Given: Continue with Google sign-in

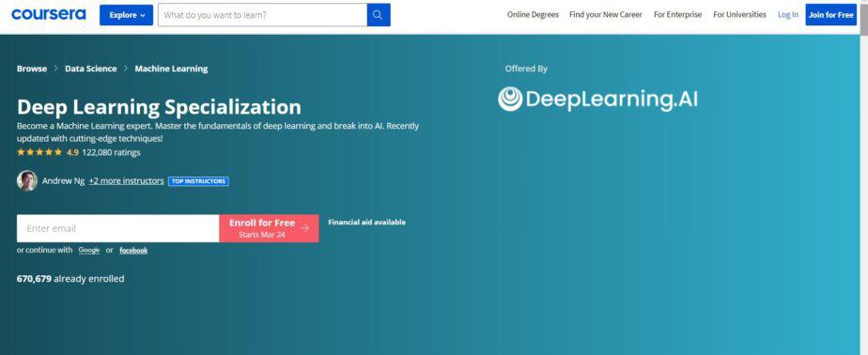Looking at the screenshot, I should (x=89, y=251).
